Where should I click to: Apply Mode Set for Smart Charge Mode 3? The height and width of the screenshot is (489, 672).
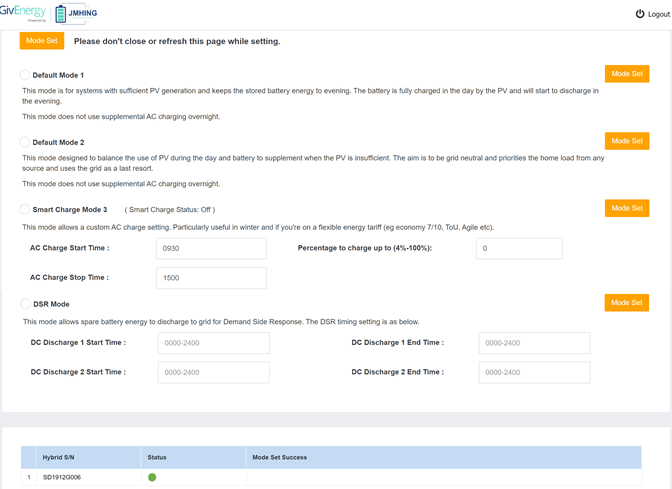[626, 208]
